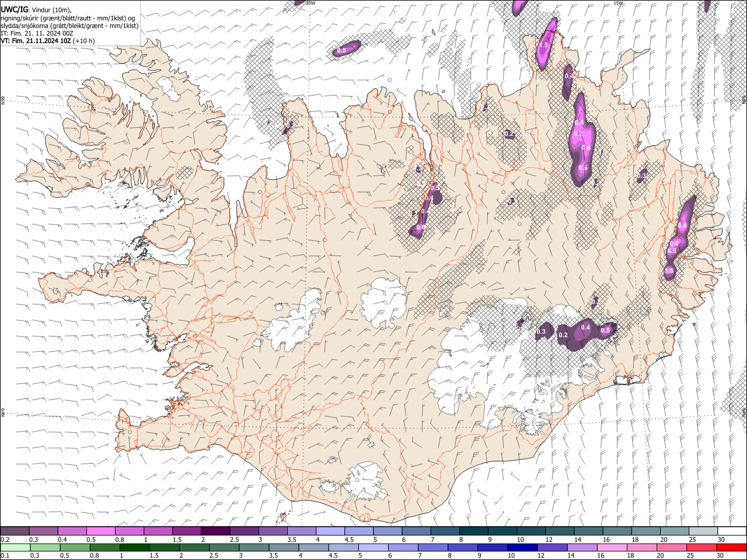This screenshot has height=560, width=747.
Task: Click the pure red rain swatch at 30
Action: (x=731, y=547)
